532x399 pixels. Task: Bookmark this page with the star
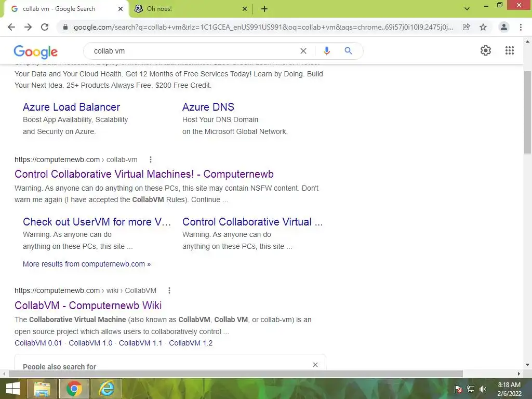point(483,27)
